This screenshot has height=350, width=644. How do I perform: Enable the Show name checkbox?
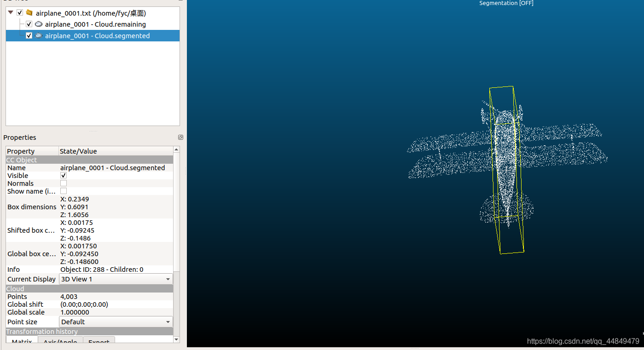[x=64, y=191]
